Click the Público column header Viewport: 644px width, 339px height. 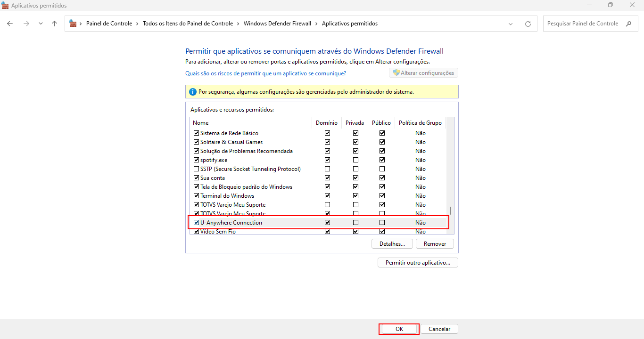(x=381, y=123)
